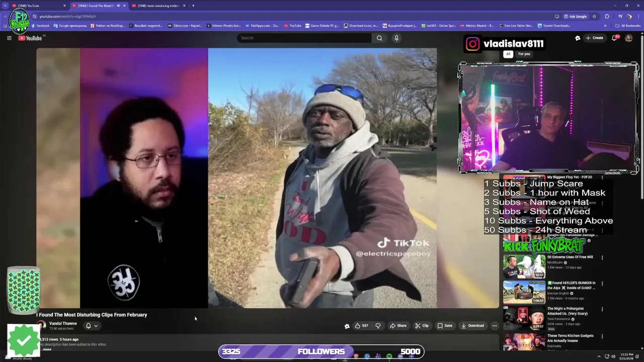Open the Facebook bookmark
The width and height of the screenshot is (644, 362).
40,26
